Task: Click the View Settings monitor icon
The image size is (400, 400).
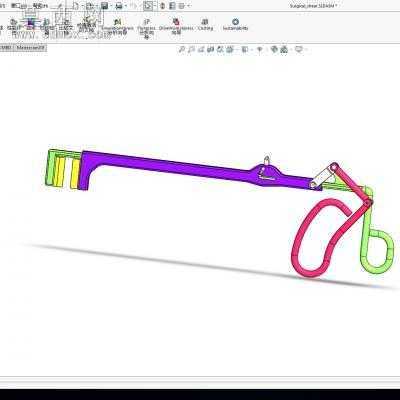Action: coord(299,50)
